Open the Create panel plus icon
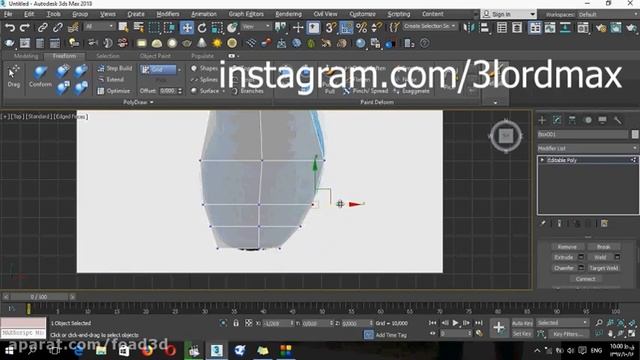This screenshot has width=640, height=360. click(542, 120)
